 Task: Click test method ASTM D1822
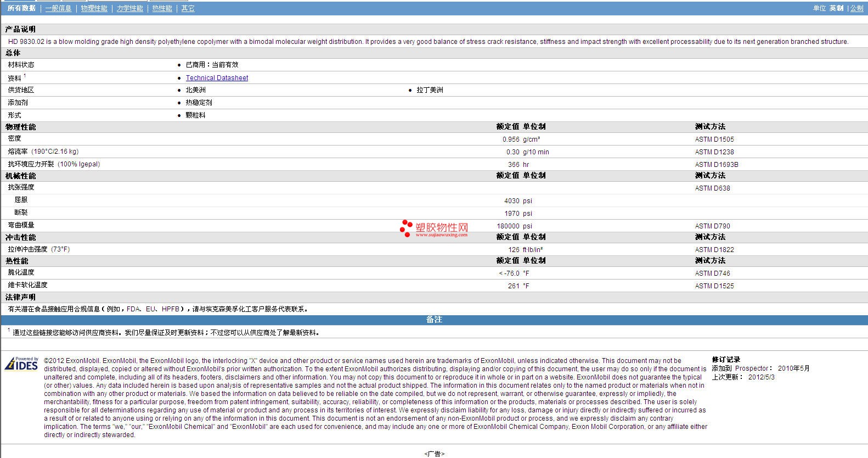pos(714,250)
